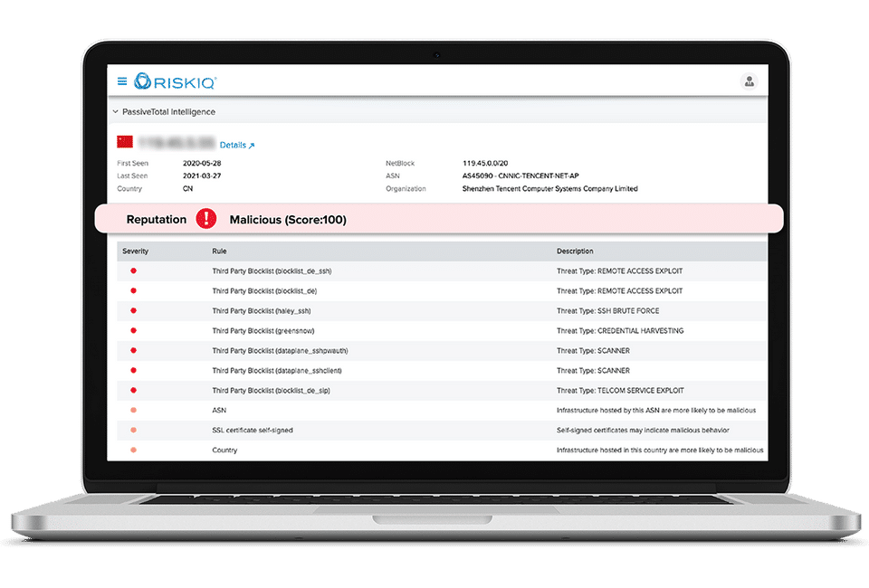The height and width of the screenshot is (588, 869).
Task: Open the Details link
Action: (236, 145)
